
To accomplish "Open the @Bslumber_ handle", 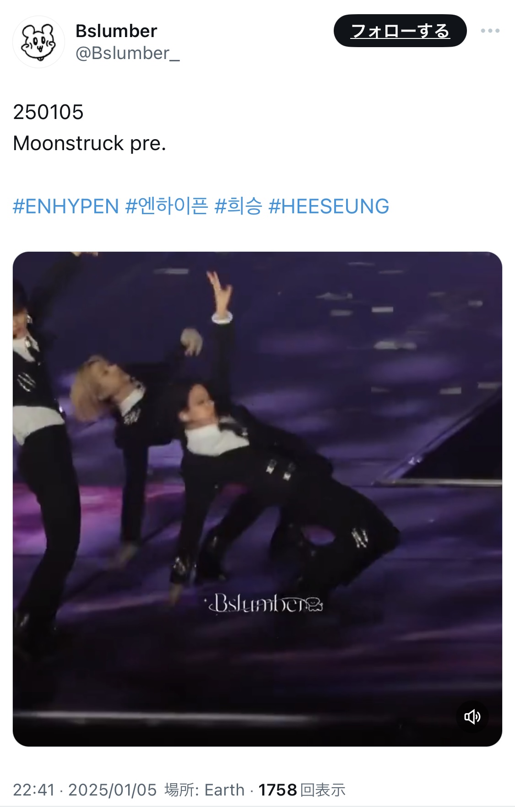I will tap(127, 54).
